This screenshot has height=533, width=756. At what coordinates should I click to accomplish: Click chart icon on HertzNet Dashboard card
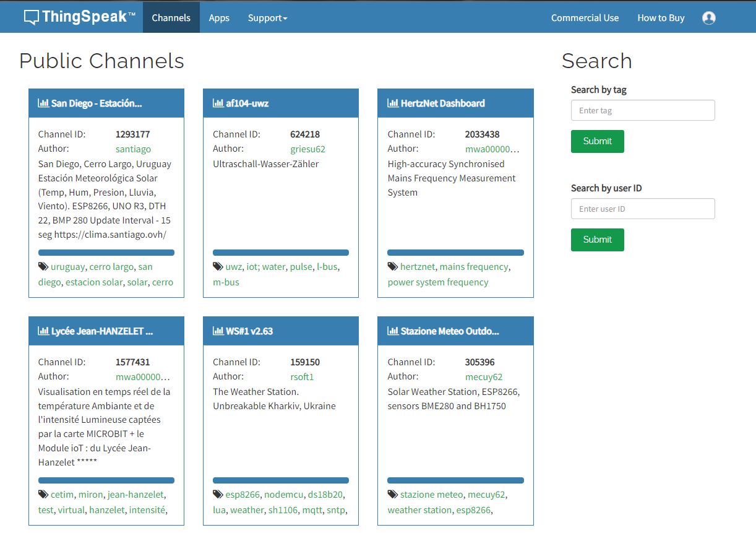tap(393, 103)
